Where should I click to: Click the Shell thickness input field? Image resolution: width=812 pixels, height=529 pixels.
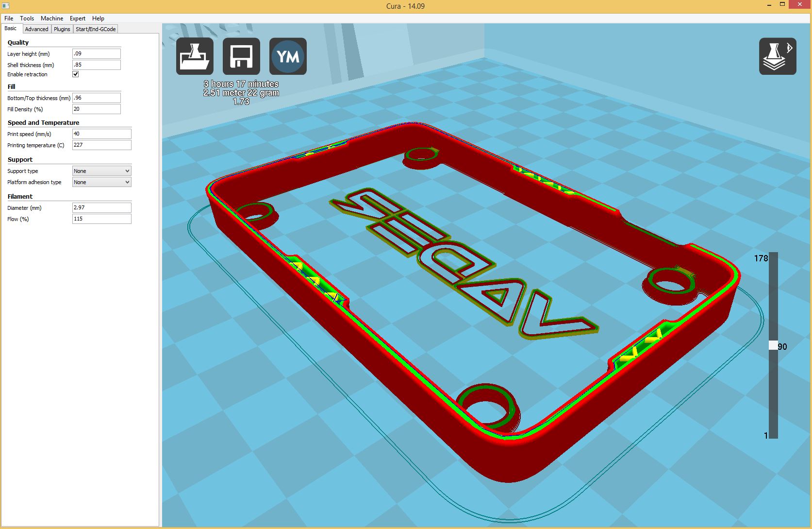coord(97,65)
